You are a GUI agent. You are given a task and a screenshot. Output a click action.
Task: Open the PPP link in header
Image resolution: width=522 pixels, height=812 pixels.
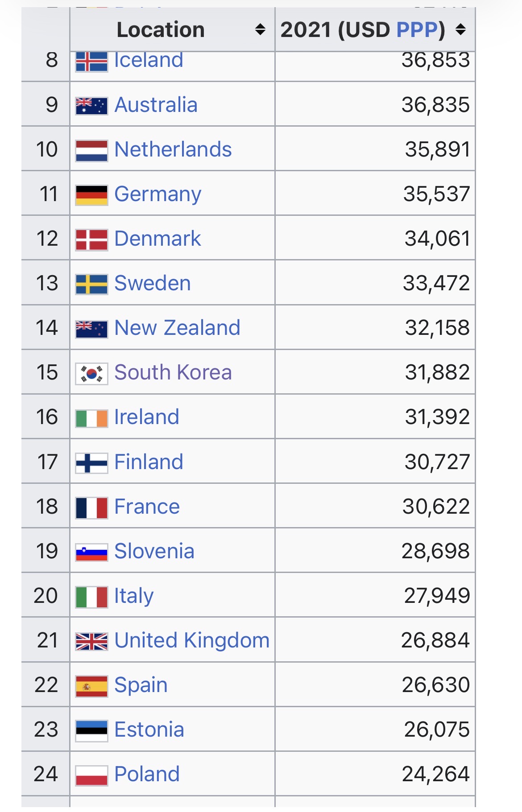[x=417, y=30]
